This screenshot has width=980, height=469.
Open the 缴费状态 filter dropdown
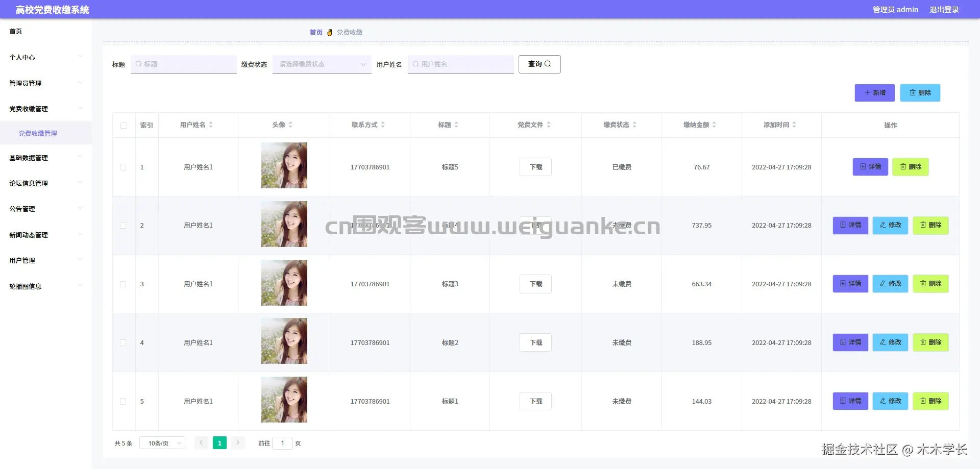coord(322,64)
